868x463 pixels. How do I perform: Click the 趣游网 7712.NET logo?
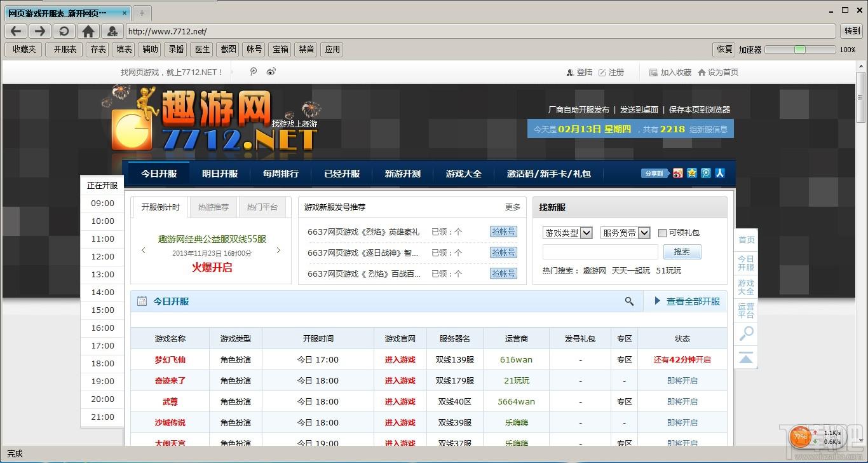pyautogui.click(x=214, y=121)
